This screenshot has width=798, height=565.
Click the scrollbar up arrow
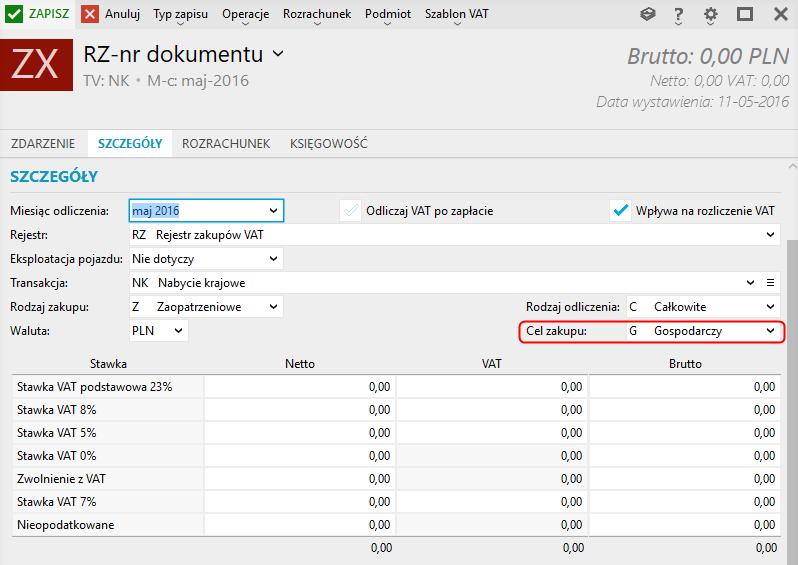pos(792,166)
